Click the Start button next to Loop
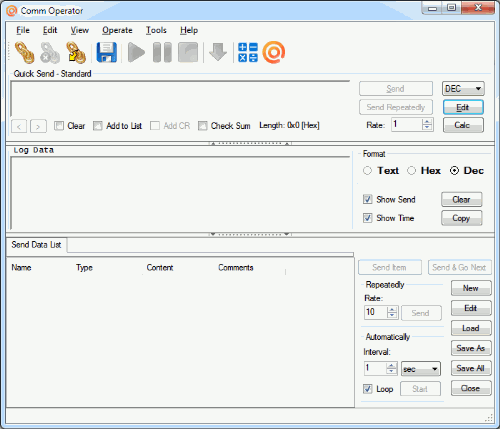This screenshot has height=429, width=500. pos(420,389)
